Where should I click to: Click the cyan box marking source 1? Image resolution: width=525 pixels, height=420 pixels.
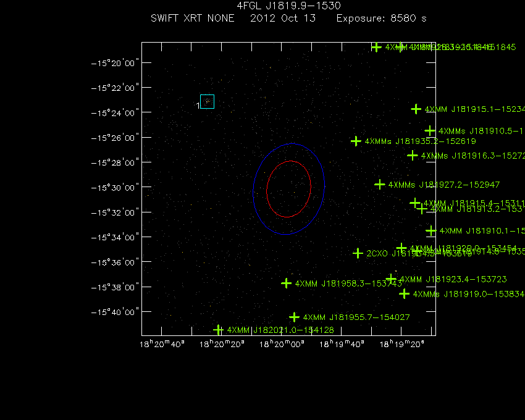click(x=208, y=101)
